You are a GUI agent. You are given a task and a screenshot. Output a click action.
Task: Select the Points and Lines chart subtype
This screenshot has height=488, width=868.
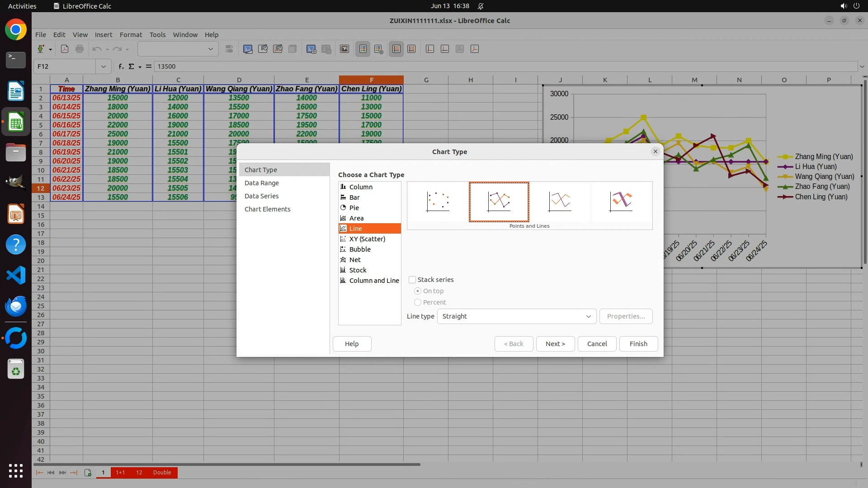pyautogui.click(x=499, y=202)
